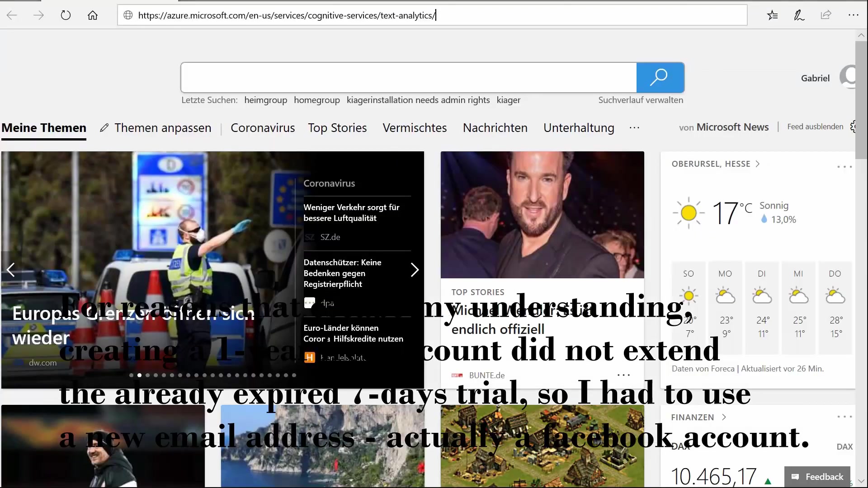Image resolution: width=868 pixels, height=488 pixels.
Task: Go forward using the forward arrow button
Action: (39, 15)
